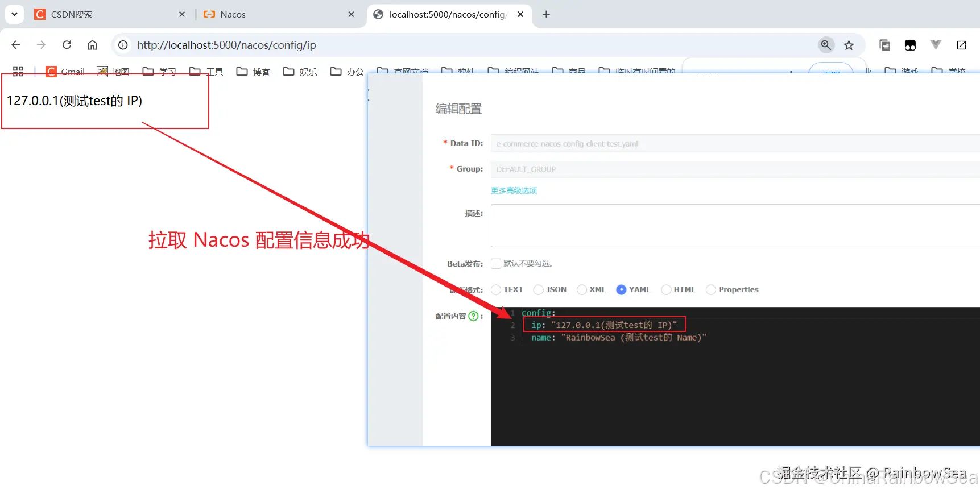Open the Gmail bookmark
The image size is (980, 494).
coord(65,71)
